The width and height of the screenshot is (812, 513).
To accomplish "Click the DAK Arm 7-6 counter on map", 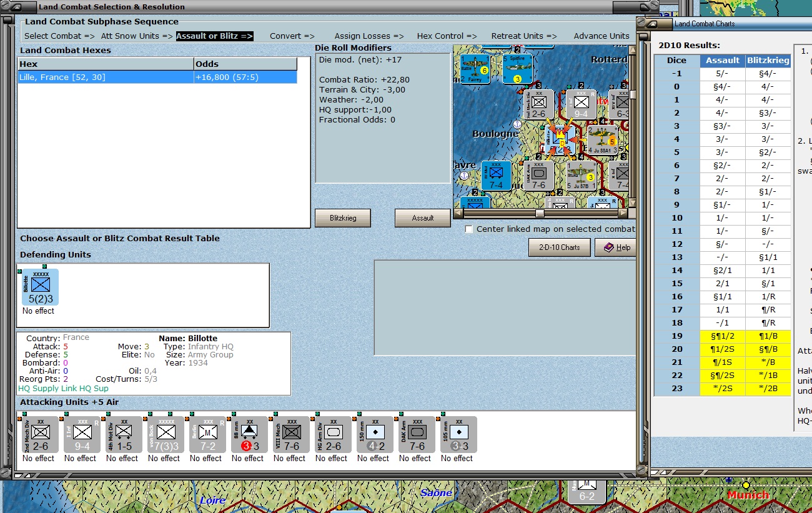I will point(539,176).
